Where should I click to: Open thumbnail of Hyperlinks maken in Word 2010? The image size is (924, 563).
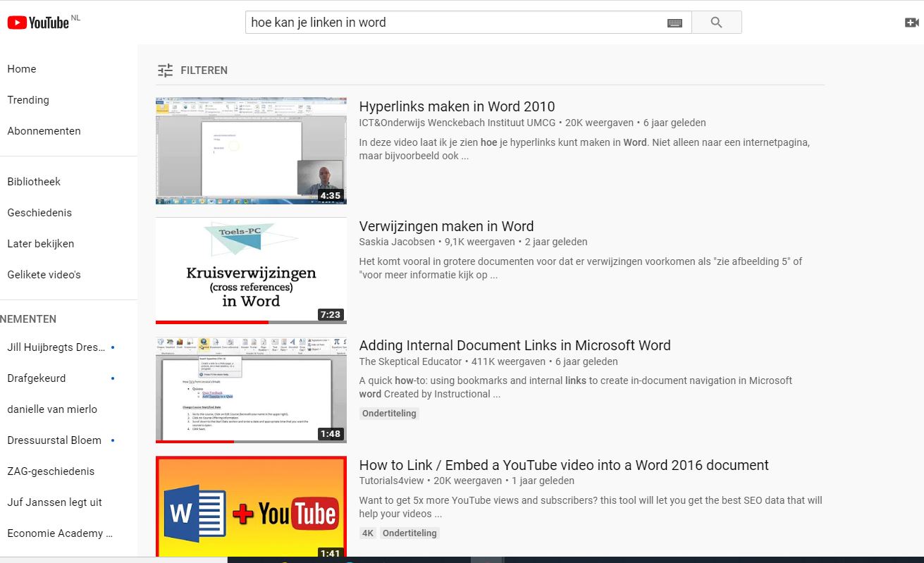point(251,151)
